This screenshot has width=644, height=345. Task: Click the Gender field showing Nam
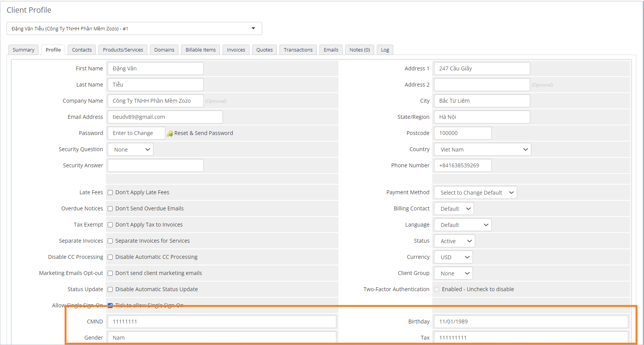tap(222, 337)
